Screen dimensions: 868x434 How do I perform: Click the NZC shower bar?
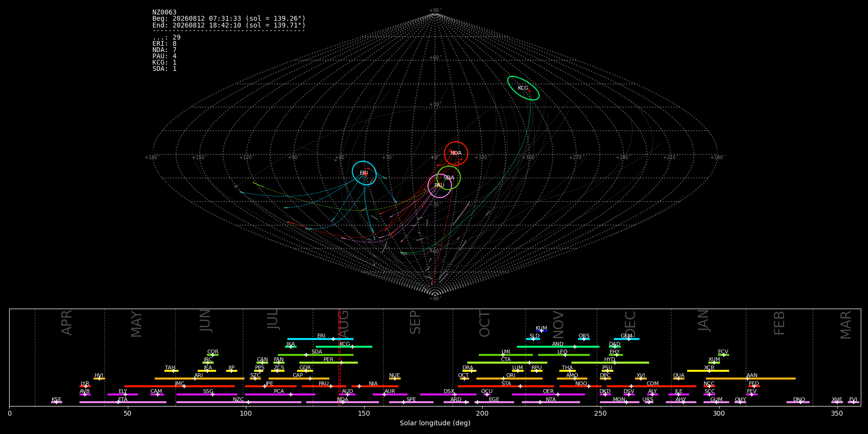pos(239,402)
